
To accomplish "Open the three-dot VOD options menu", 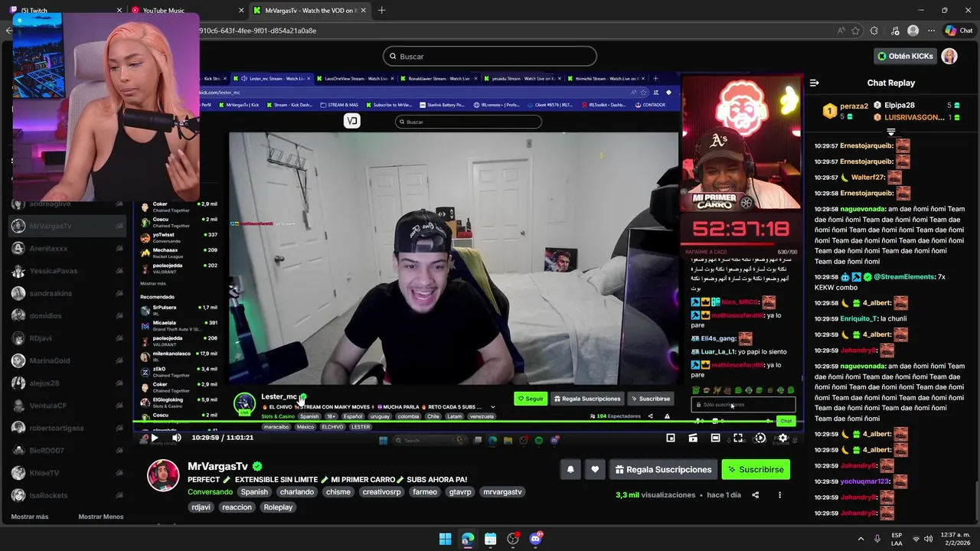I will tap(779, 495).
